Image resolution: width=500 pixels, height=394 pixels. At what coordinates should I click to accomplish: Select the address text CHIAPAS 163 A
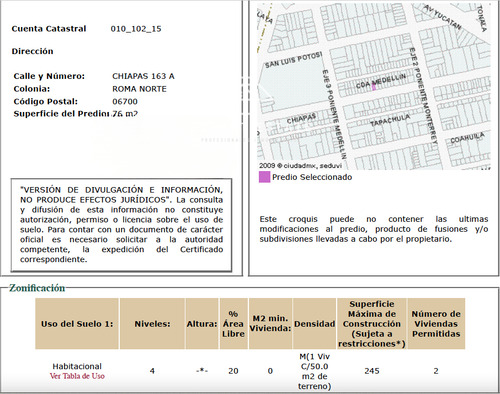pyautogui.click(x=143, y=76)
